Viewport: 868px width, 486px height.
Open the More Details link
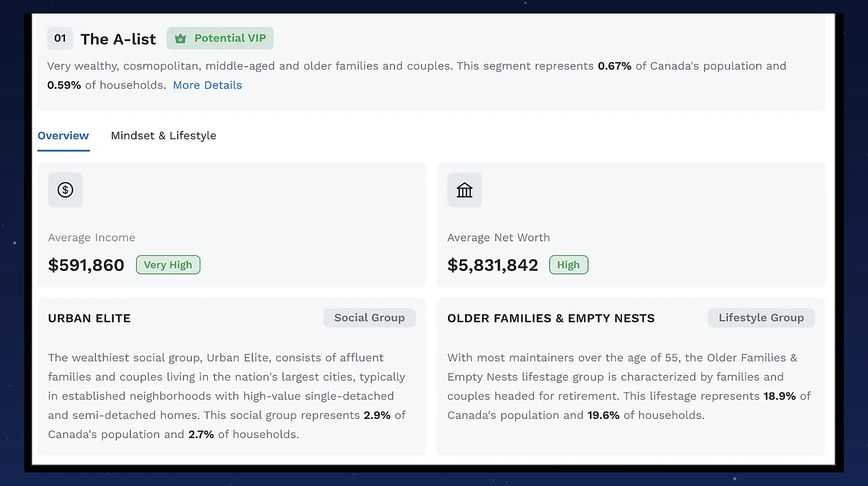tap(207, 85)
